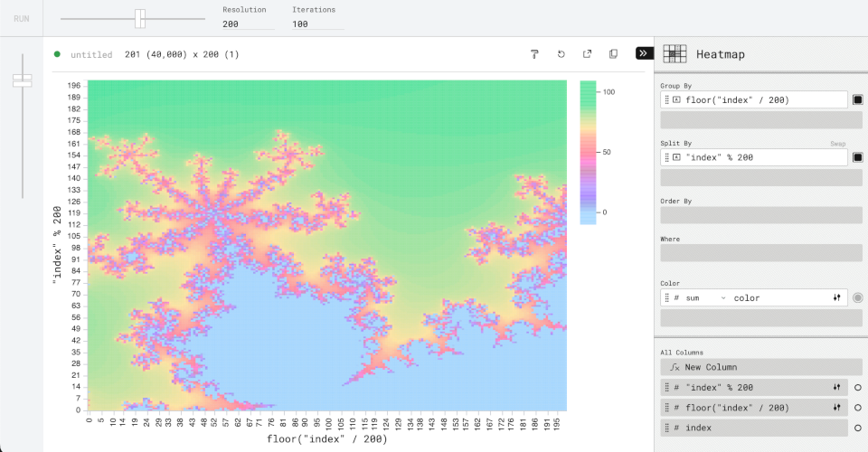The width and height of the screenshot is (868, 452).
Task: Click the copy to clipboard icon
Action: pyautogui.click(x=613, y=54)
